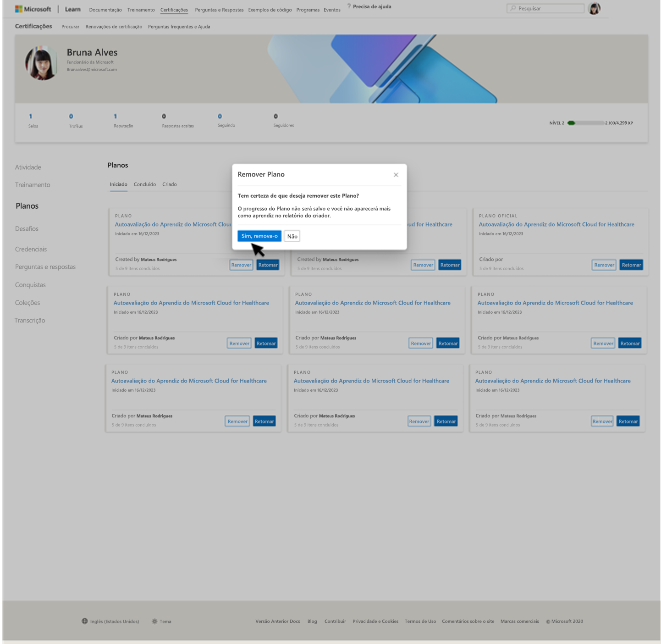This screenshot has height=644, width=661.
Task: Select Transcrição in the left sidebar
Action: (30, 320)
